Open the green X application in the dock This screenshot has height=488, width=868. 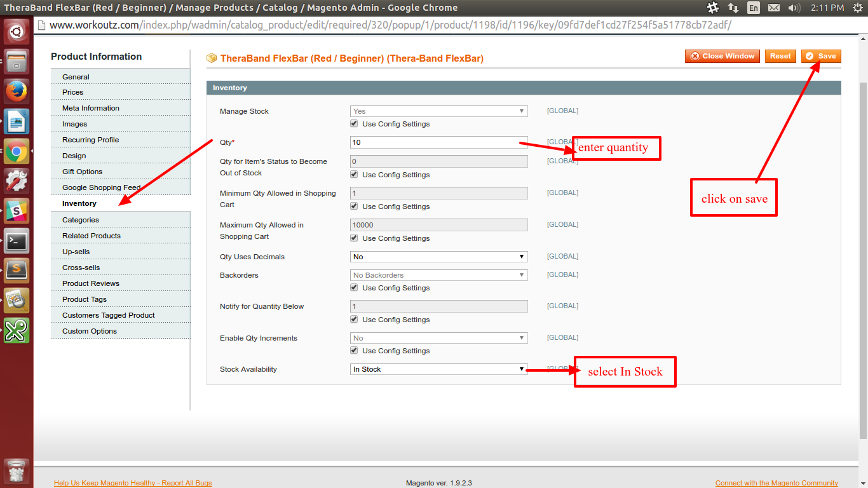(x=17, y=330)
